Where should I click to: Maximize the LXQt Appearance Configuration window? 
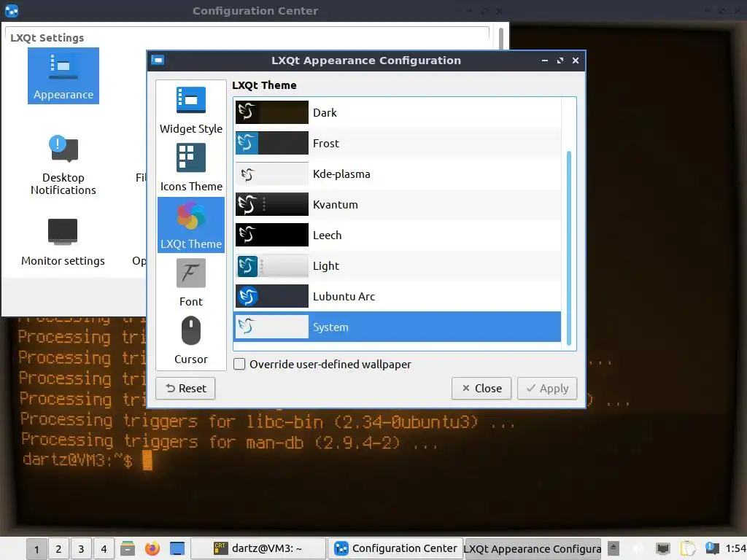click(560, 61)
